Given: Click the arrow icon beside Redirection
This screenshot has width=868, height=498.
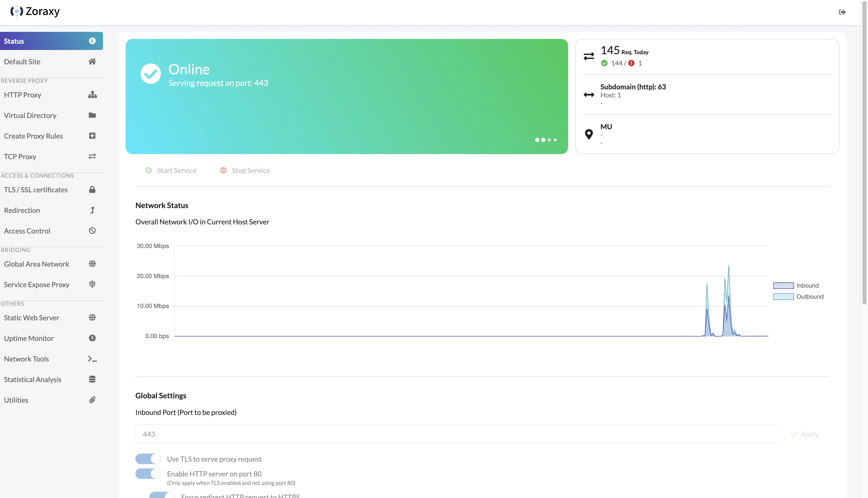Looking at the screenshot, I should (92, 210).
